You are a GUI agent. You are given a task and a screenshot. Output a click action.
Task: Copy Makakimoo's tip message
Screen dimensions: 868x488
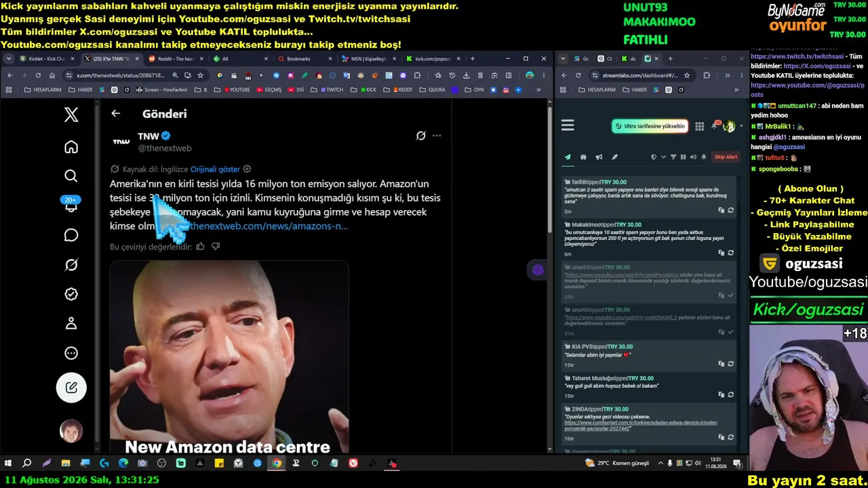pos(722,253)
